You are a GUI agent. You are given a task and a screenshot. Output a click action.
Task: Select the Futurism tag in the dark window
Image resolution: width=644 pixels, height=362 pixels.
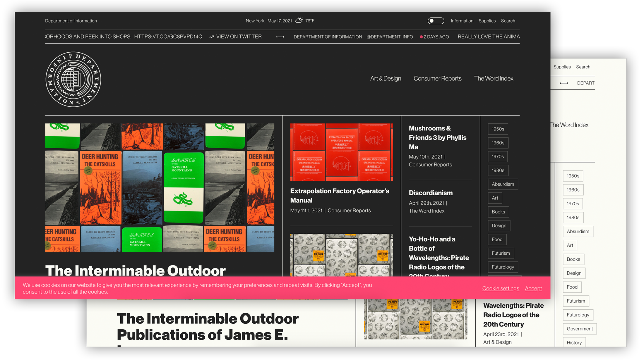pos(501,253)
